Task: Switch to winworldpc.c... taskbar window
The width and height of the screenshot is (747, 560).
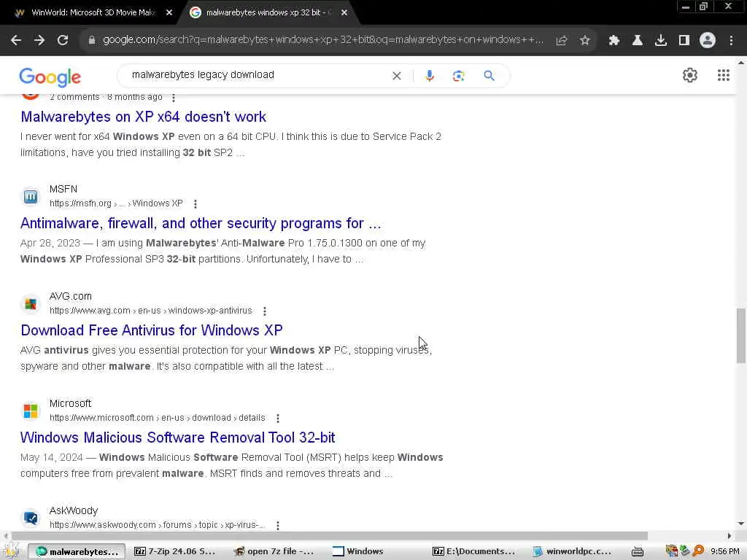Action: (x=572, y=551)
